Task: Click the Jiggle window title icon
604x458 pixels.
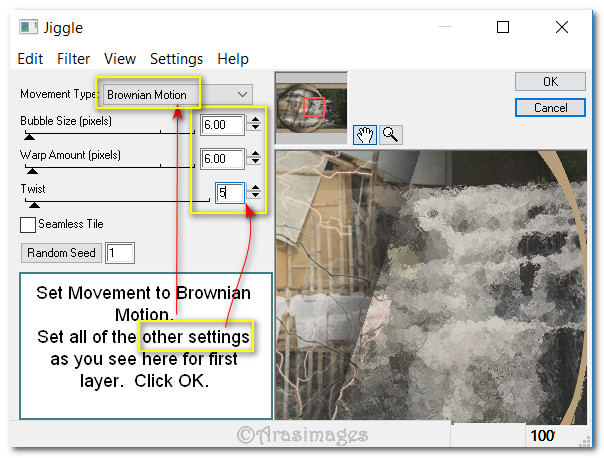Action: 29,27
